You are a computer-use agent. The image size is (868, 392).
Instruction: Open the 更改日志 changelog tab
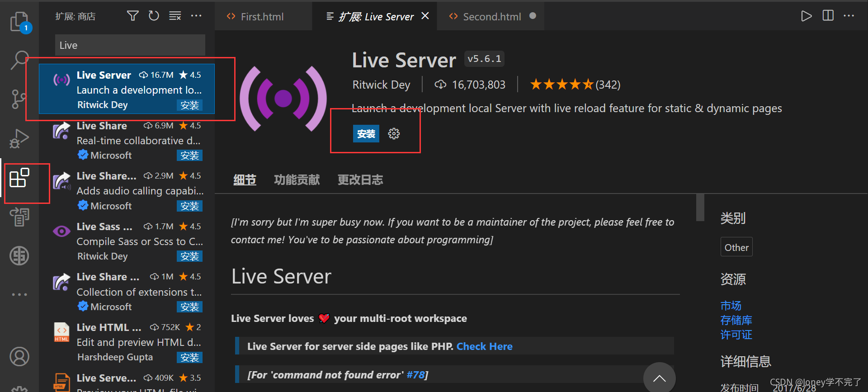[x=360, y=180]
